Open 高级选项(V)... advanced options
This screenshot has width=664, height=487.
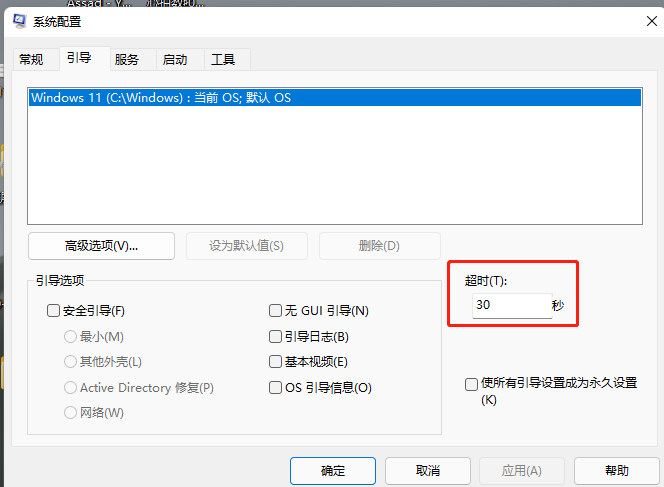tap(101, 246)
